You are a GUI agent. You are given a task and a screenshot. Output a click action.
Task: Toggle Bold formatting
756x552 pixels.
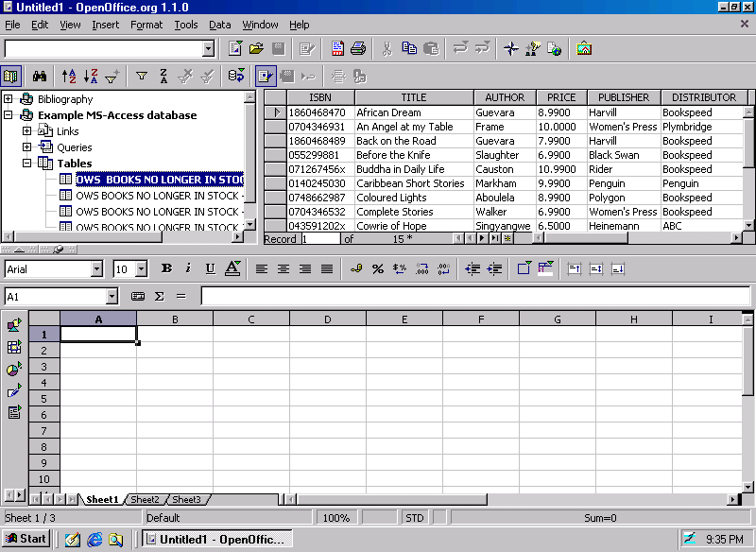[x=166, y=269]
